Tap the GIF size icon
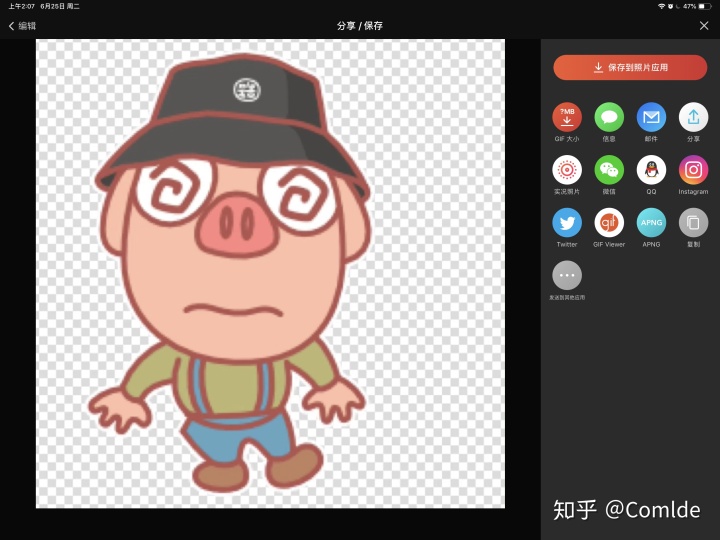This screenshot has width=720, height=540. tap(567, 117)
